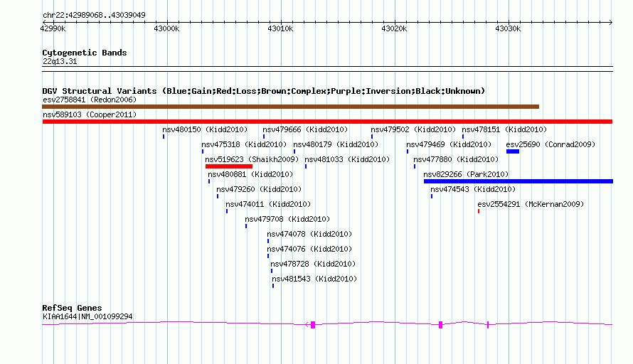Click the chr22:42989068..43039049 coordinate text
The height and width of the screenshot is (364, 633).
point(94,15)
